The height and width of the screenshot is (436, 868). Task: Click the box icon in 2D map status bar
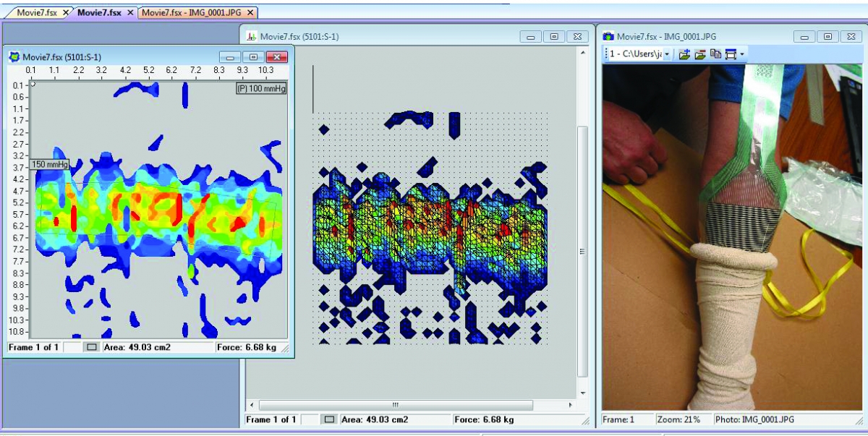[91, 348]
